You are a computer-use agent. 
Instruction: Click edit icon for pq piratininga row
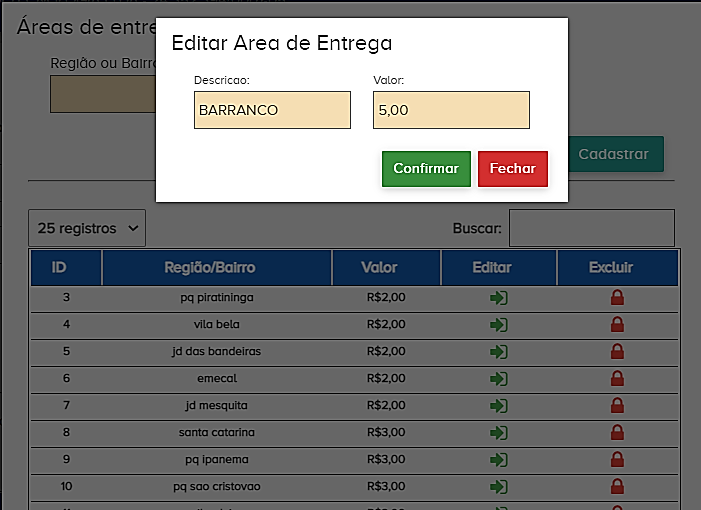click(498, 298)
